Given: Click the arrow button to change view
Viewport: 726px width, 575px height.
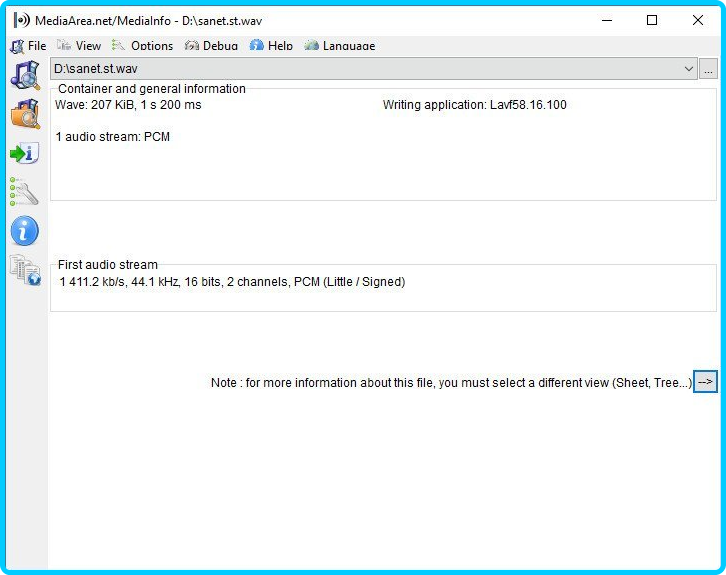Looking at the screenshot, I should point(705,381).
